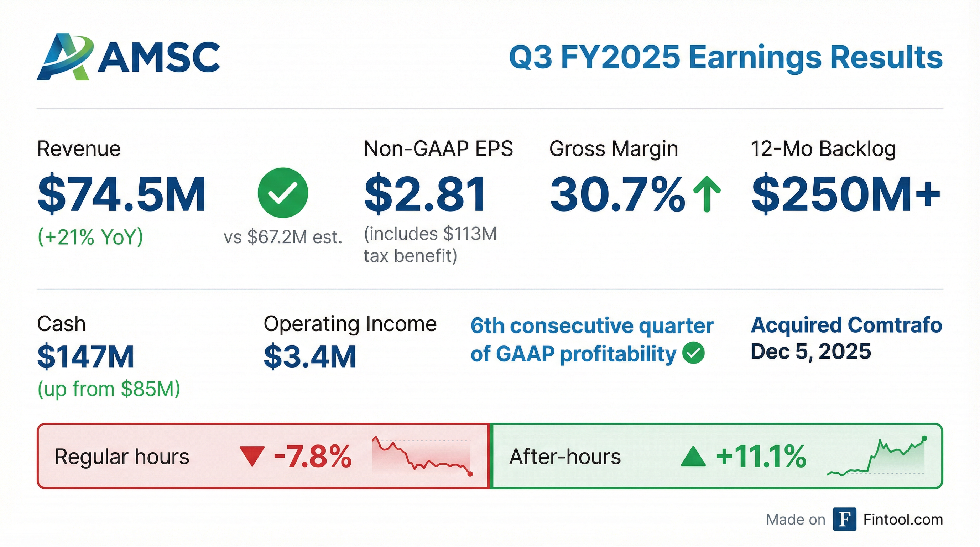
Task: Click the green gross margin up arrow
Action: click(707, 194)
